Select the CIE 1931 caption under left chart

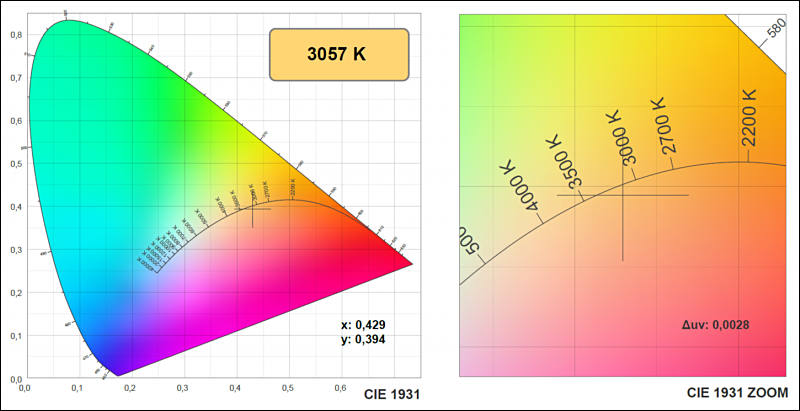point(392,394)
